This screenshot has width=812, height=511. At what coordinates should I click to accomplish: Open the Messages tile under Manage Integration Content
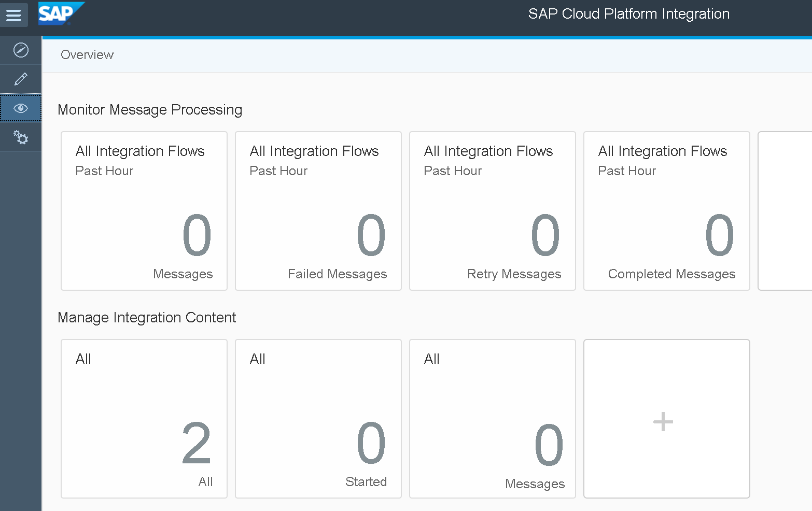(493, 419)
